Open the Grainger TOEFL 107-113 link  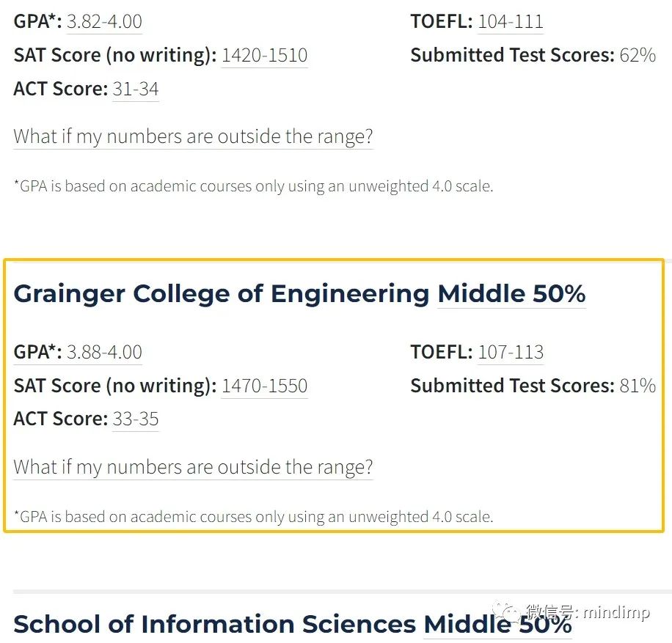[511, 352]
